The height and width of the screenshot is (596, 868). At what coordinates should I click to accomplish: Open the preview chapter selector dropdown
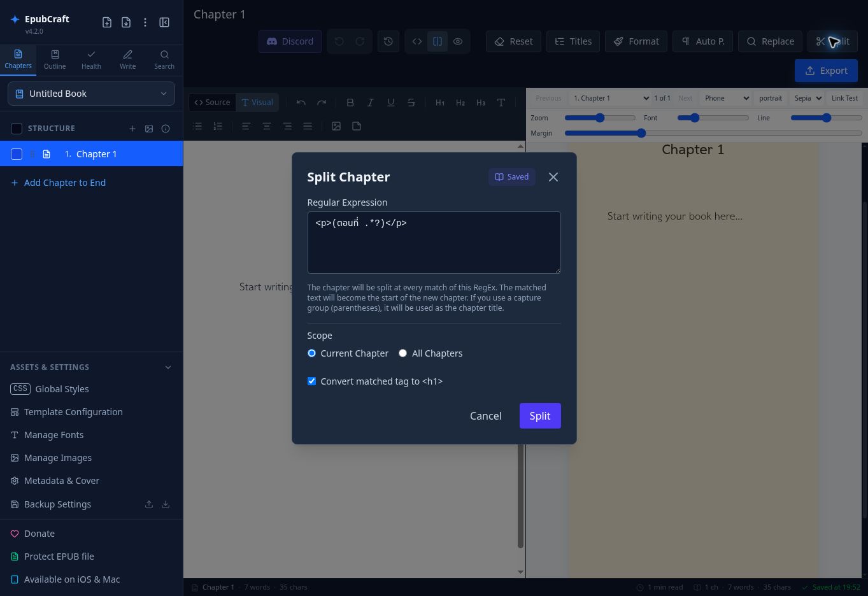tap(611, 98)
